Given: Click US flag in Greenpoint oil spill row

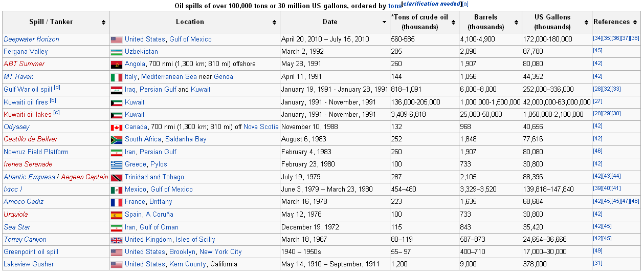Looking at the screenshot, I should pos(117,252).
